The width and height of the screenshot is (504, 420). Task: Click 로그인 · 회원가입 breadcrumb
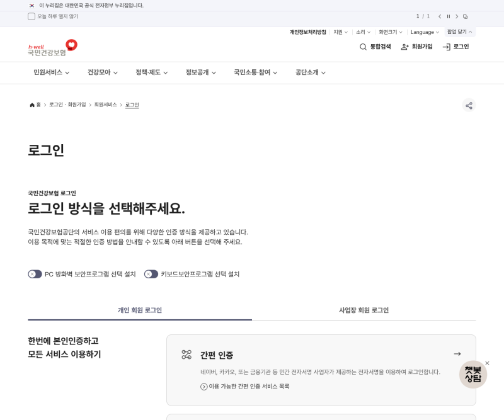point(67,105)
